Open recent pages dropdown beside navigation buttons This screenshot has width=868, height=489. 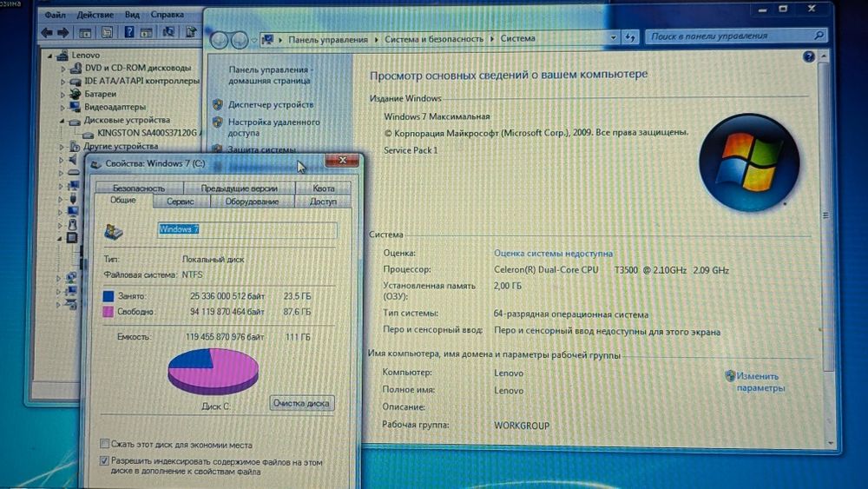[253, 41]
